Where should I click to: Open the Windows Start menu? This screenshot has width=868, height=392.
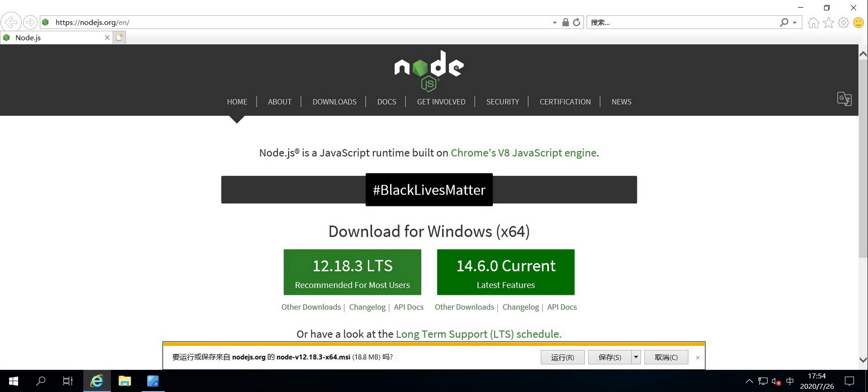tap(14, 381)
